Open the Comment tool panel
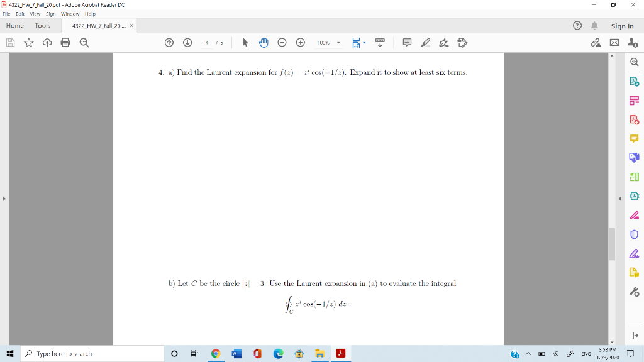Image resolution: width=644 pixels, height=362 pixels. click(x=635, y=140)
